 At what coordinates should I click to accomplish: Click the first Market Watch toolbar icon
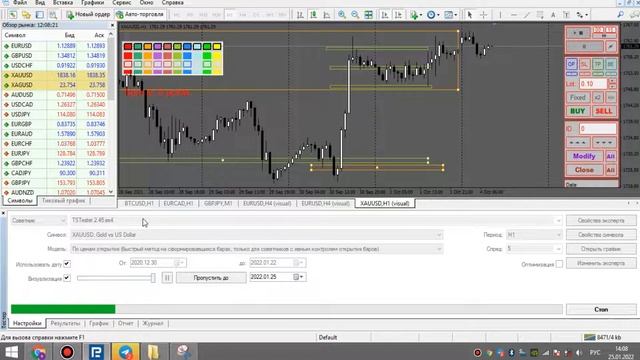click(13, 15)
